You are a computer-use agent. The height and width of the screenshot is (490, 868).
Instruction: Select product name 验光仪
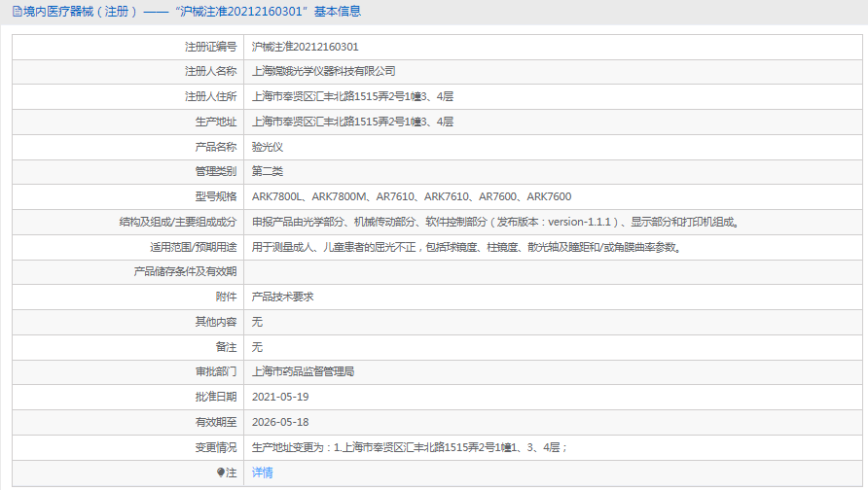[x=268, y=147]
